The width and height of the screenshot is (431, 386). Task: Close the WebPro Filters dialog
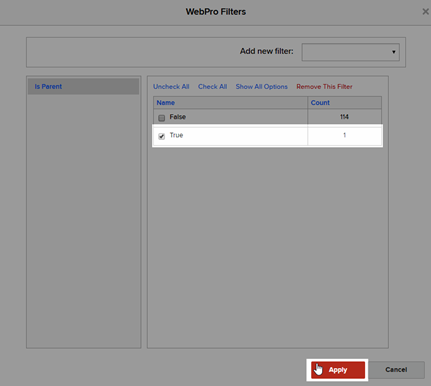click(425, 12)
